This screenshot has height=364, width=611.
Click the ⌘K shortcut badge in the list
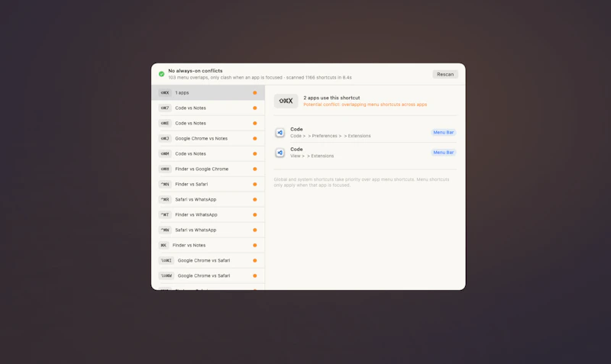(x=163, y=245)
